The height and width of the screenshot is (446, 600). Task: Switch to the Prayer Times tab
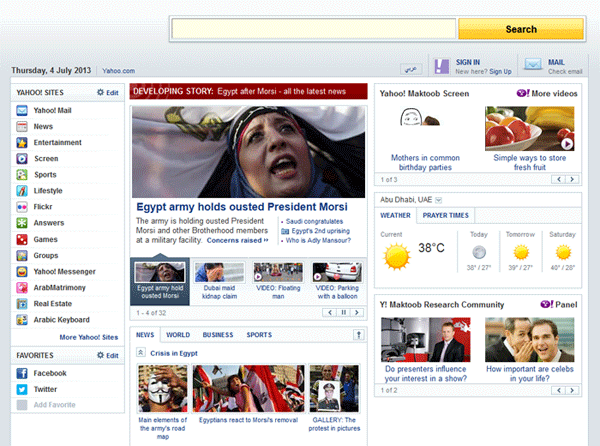(x=445, y=215)
